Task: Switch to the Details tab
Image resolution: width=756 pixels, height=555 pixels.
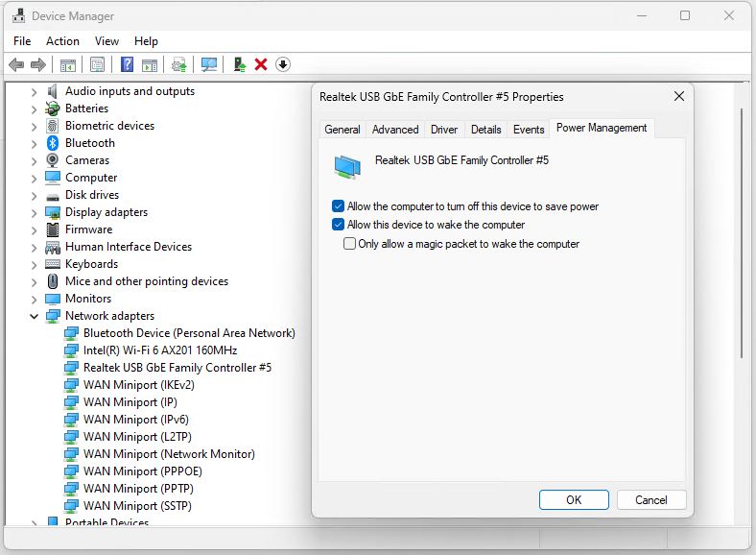Action: click(x=486, y=130)
